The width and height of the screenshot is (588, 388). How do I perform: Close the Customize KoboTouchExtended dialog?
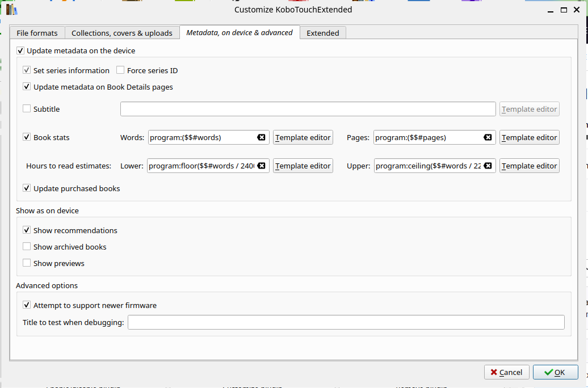coord(577,10)
